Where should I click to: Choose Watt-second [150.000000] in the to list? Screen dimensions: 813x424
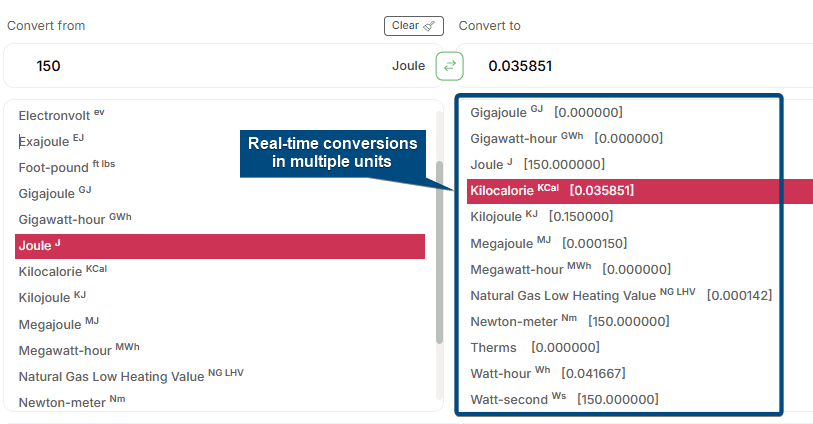[x=565, y=399]
